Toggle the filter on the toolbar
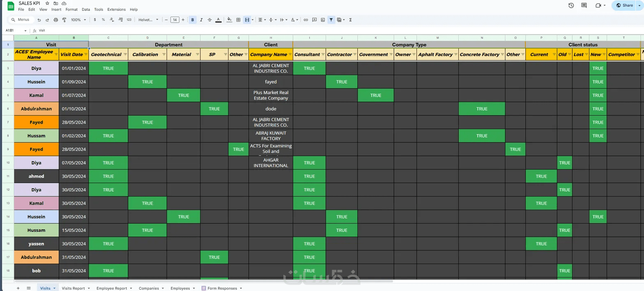Viewport: 644px width, 291px height. pos(331,20)
